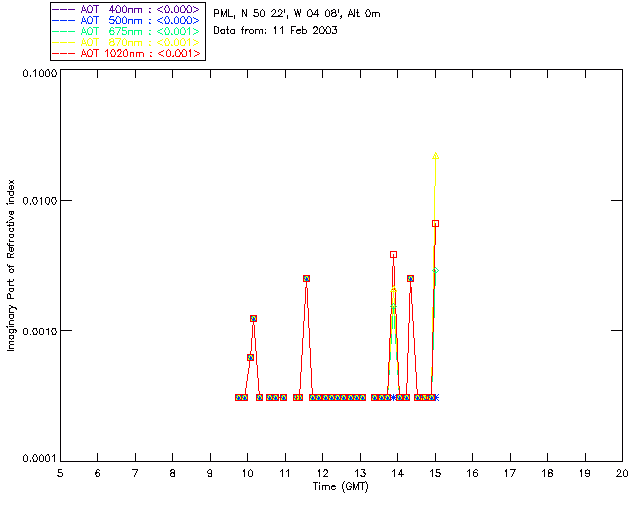The height and width of the screenshot is (512, 640).
Task: Select the 'Data from: 11 Feb 2003' text
Action: (276, 31)
